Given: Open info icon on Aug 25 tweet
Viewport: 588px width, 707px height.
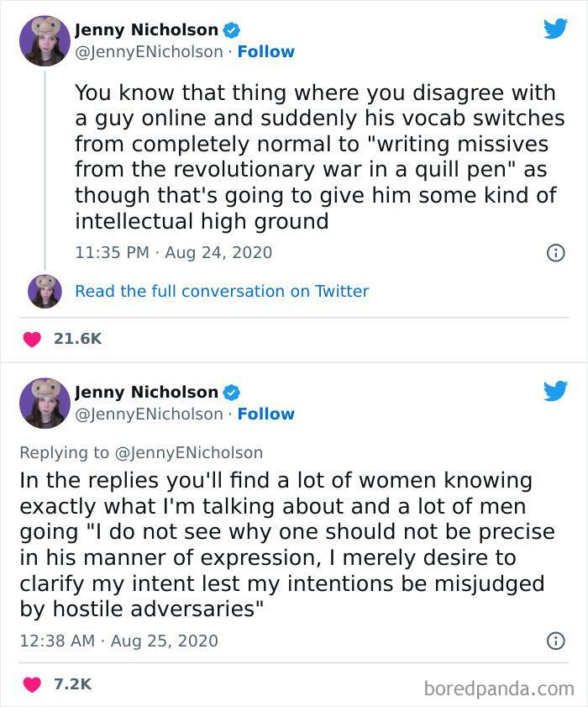Looking at the screenshot, I should pyautogui.click(x=555, y=641).
